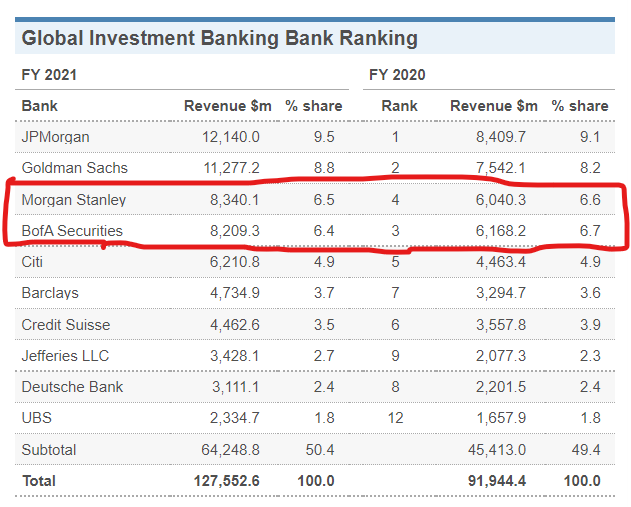
Task: Select the Subtotal row label
Action: coord(49,450)
